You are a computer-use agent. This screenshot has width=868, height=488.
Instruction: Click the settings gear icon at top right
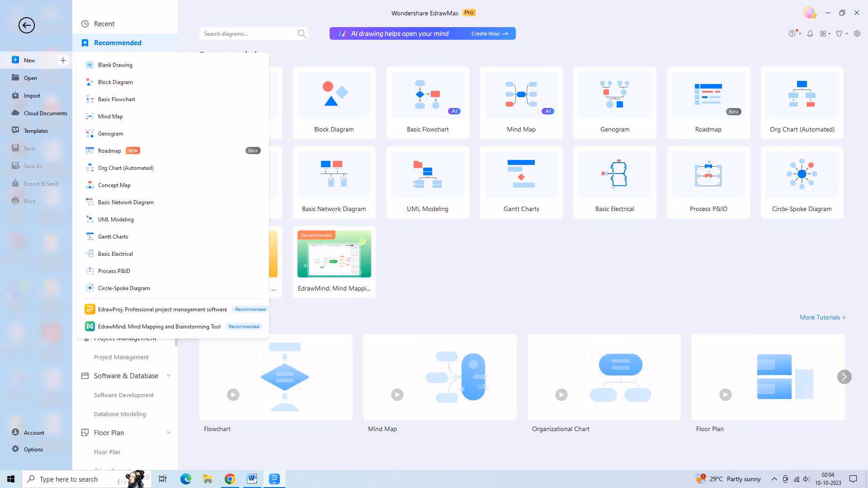857,33
